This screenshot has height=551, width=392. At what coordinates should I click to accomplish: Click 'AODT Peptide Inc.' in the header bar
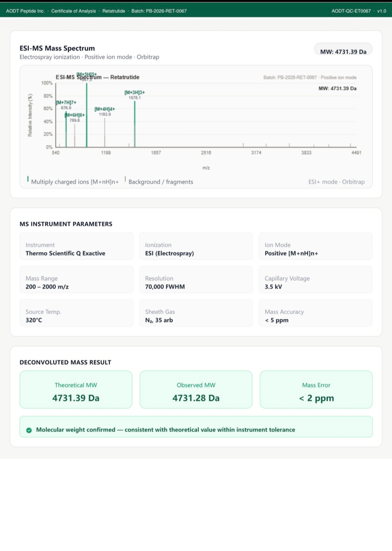25,11
